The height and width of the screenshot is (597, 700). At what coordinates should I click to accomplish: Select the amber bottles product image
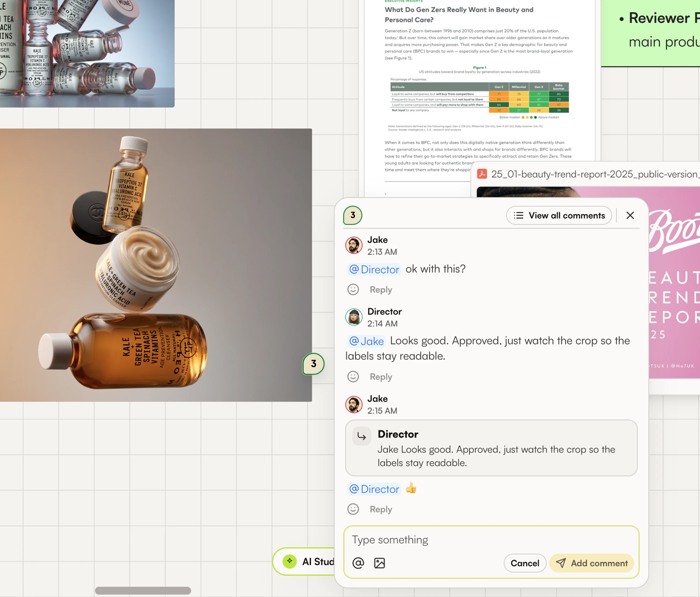pos(156,265)
